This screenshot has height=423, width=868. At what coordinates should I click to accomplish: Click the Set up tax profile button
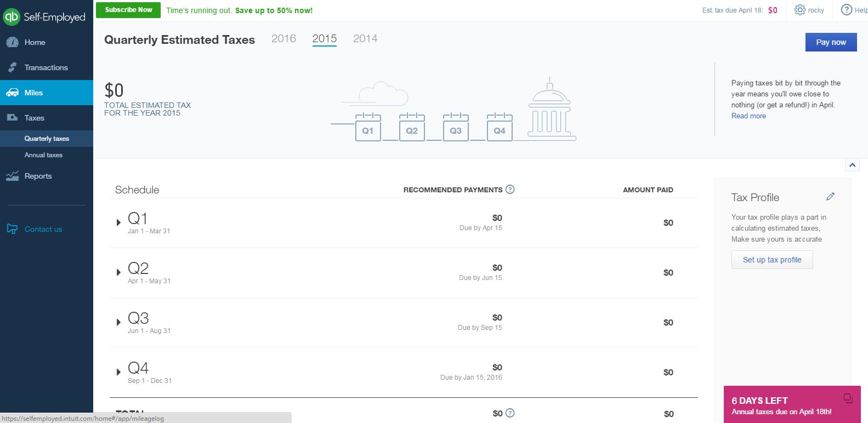click(771, 260)
